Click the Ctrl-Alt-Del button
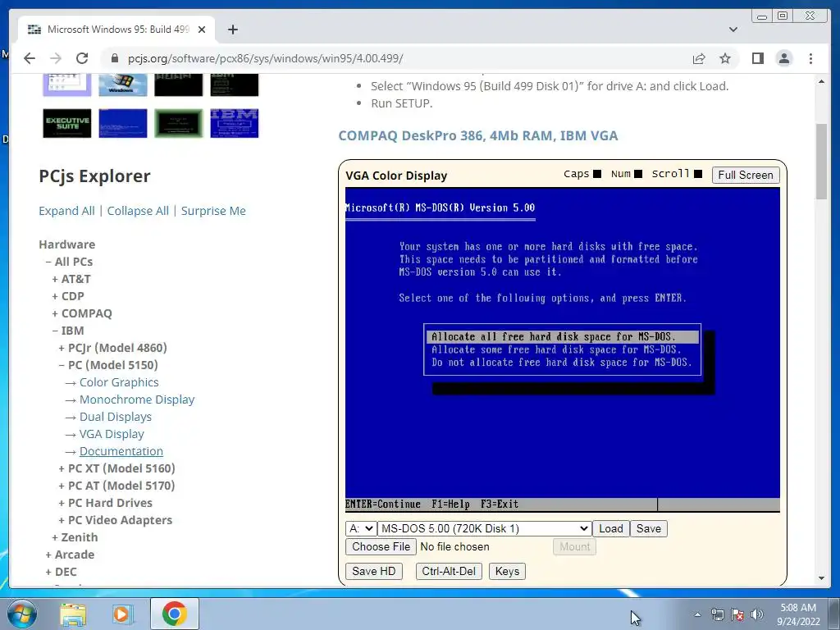Viewport: 840px width, 630px height. pos(449,572)
